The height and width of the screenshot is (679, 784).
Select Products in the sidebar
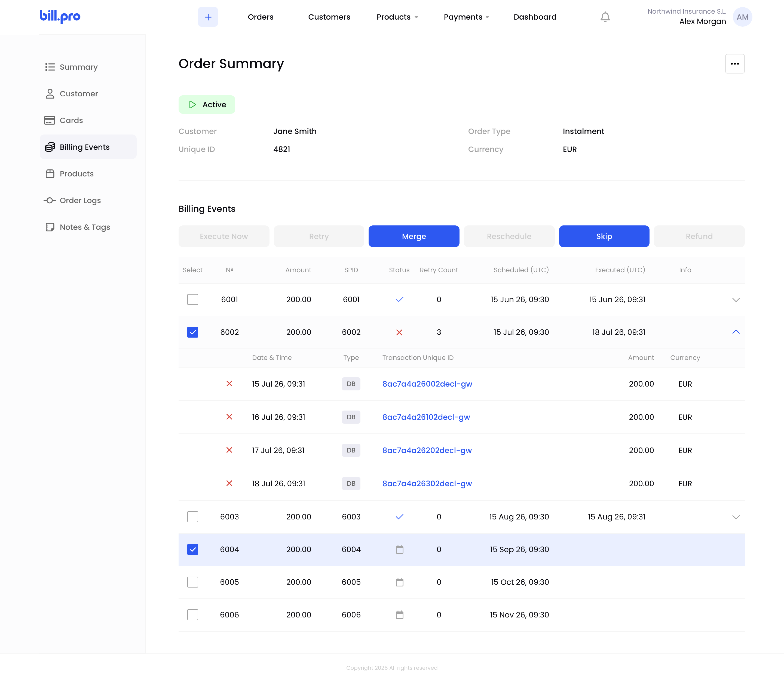point(88,173)
